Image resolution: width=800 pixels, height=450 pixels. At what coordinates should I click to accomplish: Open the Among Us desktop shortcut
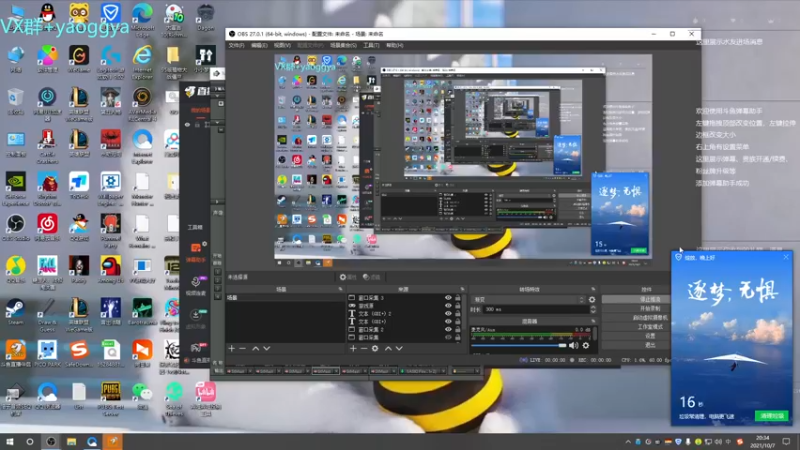[x=111, y=269]
